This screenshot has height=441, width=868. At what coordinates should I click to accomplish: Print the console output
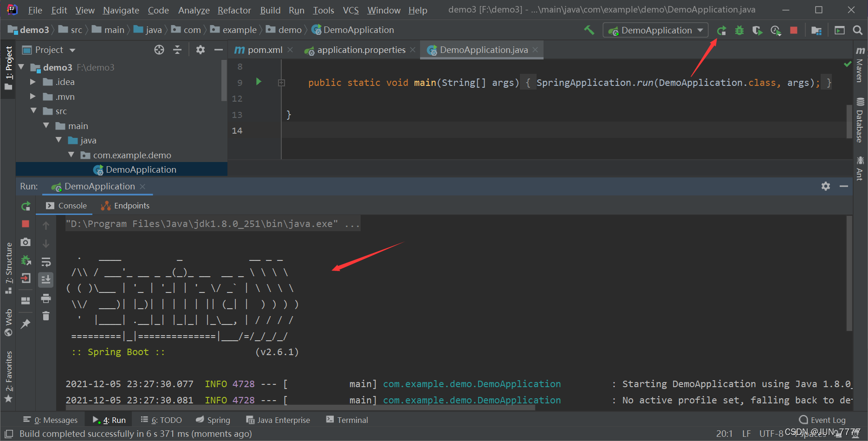click(x=46, y=298)
